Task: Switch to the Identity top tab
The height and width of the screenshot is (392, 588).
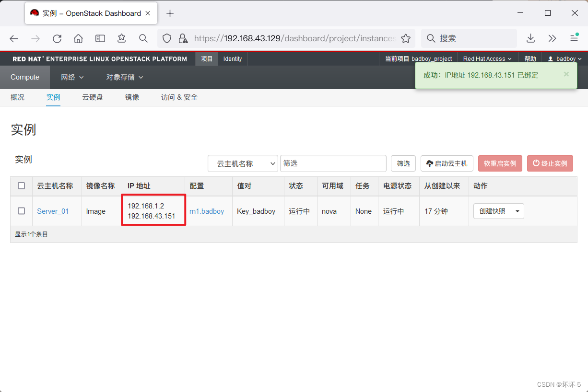Action: (233, 59)
